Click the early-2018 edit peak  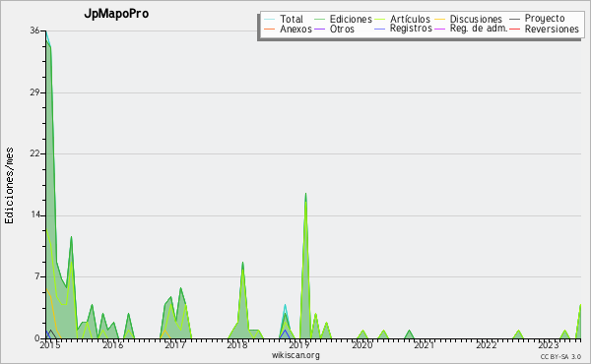[242, 300]
